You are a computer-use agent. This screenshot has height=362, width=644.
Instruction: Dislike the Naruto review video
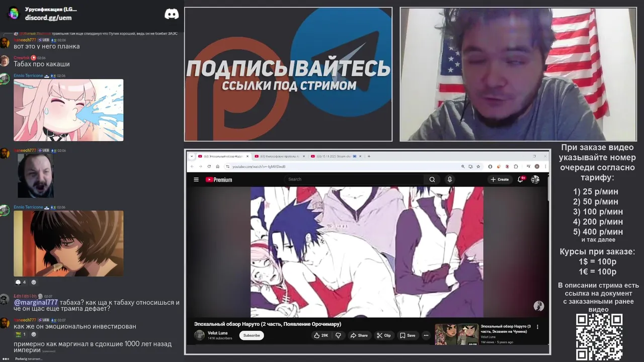pos(338,335)
